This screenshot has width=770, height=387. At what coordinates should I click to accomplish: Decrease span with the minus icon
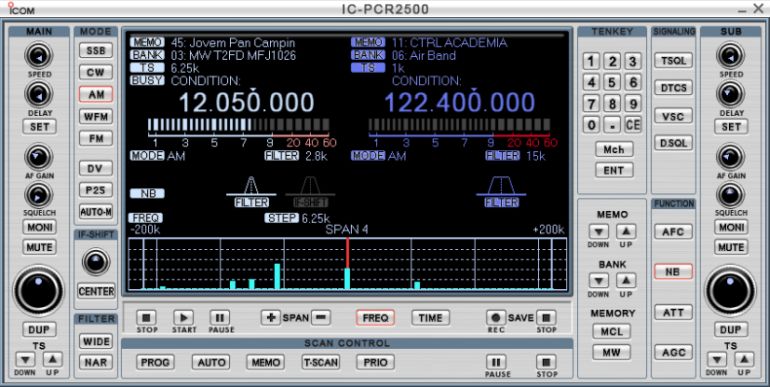point(321,318)
